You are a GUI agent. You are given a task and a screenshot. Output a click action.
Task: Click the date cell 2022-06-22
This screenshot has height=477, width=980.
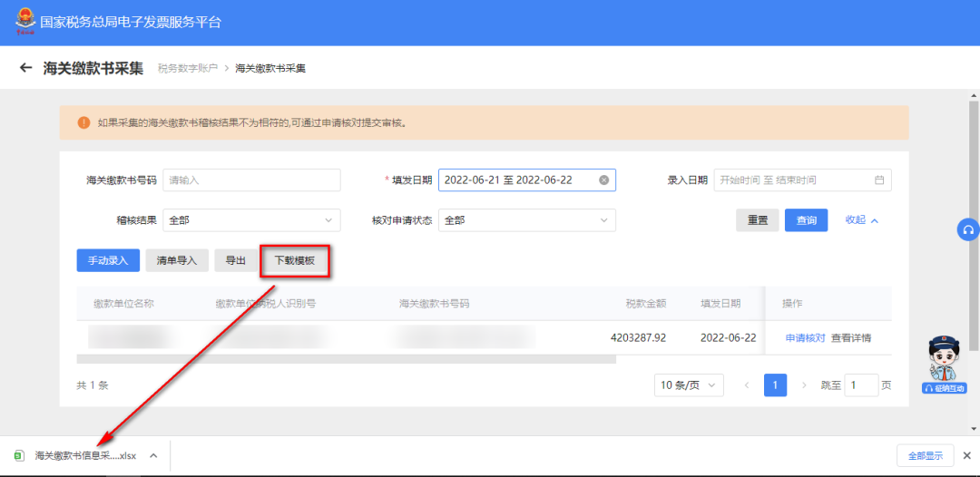(x=728, y=337)
